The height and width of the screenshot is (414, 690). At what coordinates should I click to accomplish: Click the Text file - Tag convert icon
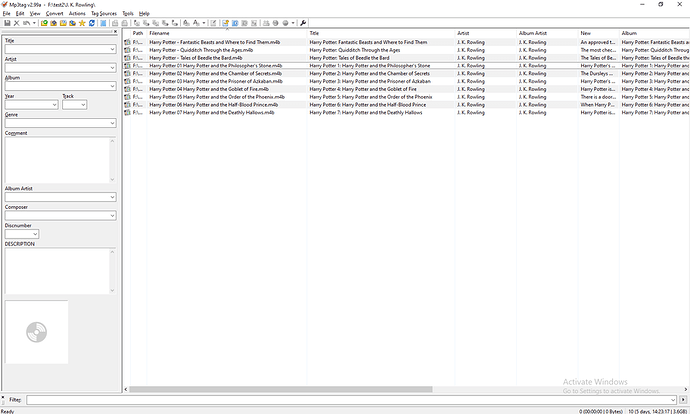[165, 23]
